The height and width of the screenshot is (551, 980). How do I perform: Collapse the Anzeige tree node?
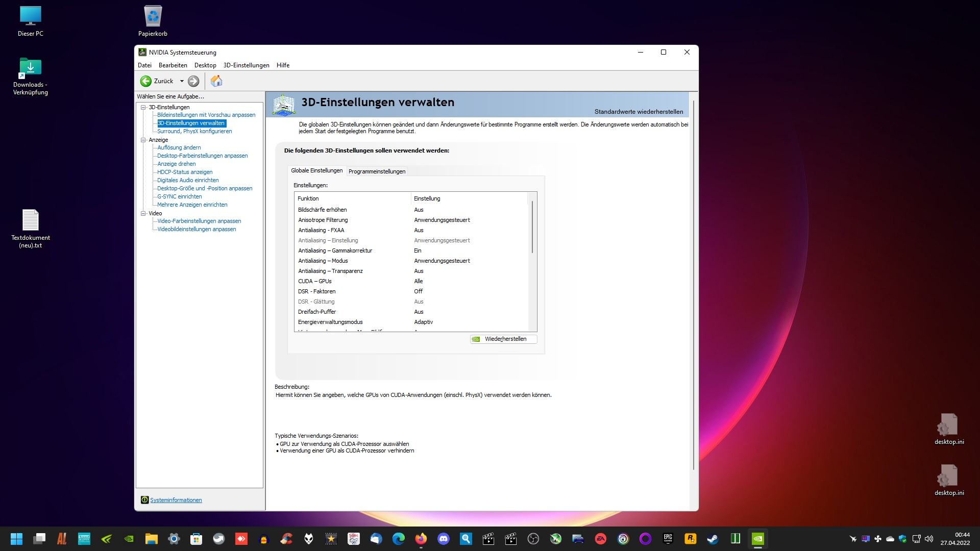(143, 140)
